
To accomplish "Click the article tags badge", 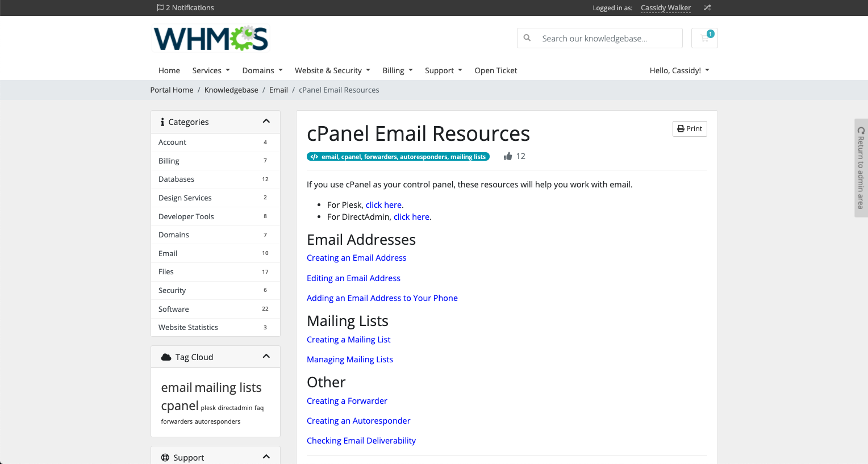I will (398, 157).
